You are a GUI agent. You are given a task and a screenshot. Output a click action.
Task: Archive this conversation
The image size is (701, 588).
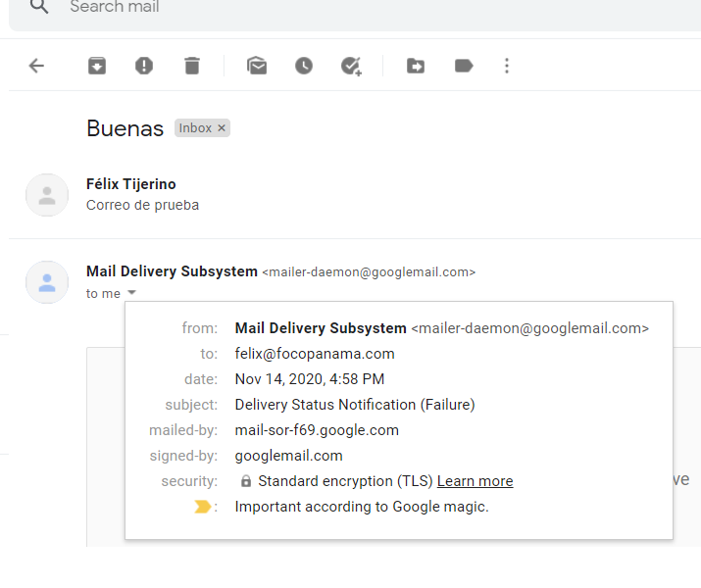tap(96, 66)
